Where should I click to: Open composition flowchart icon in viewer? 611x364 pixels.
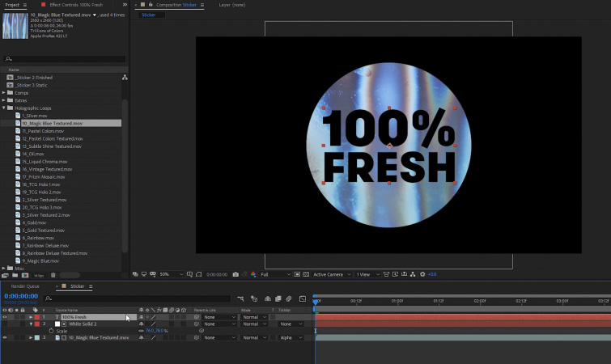[x=413, y=274]
